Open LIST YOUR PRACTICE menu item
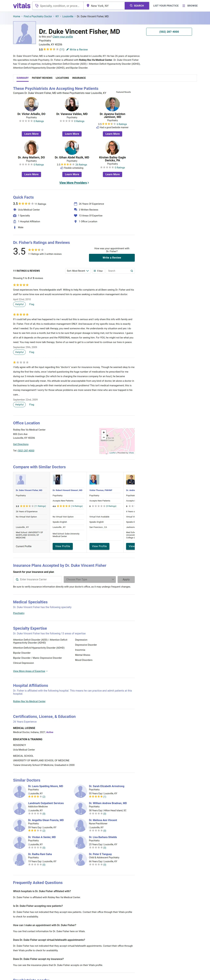Screen dimensions: 210x980 tap(166, 6)
